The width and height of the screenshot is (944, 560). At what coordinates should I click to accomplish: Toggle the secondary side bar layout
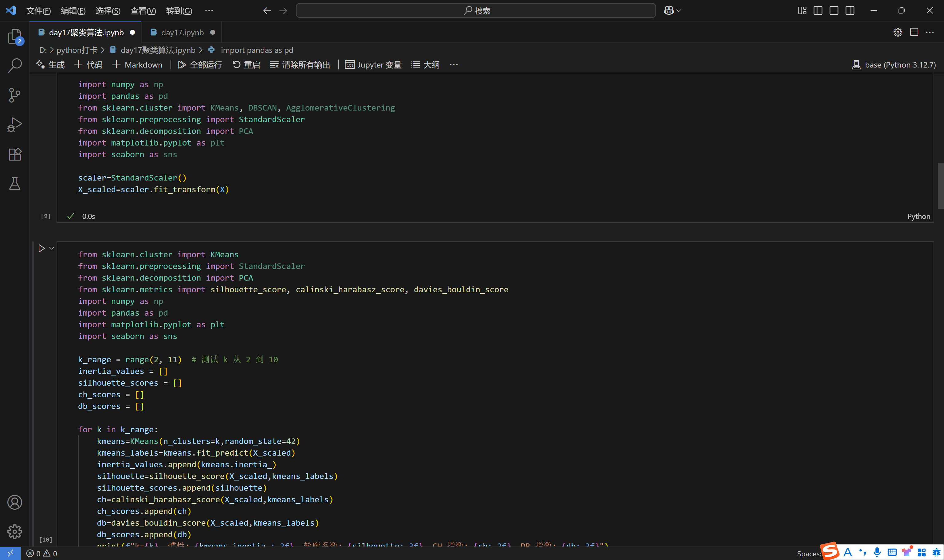850,10
